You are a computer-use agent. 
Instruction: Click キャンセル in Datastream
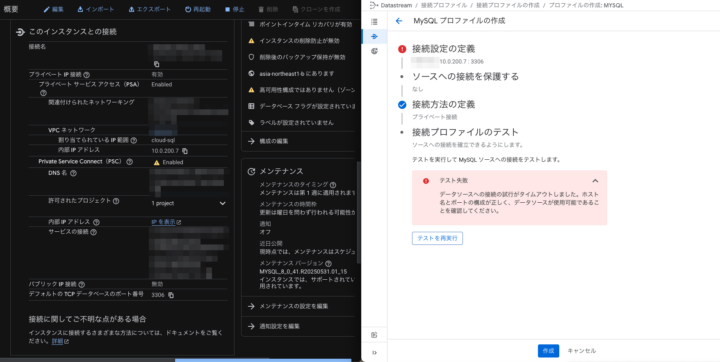click(582, 351)
